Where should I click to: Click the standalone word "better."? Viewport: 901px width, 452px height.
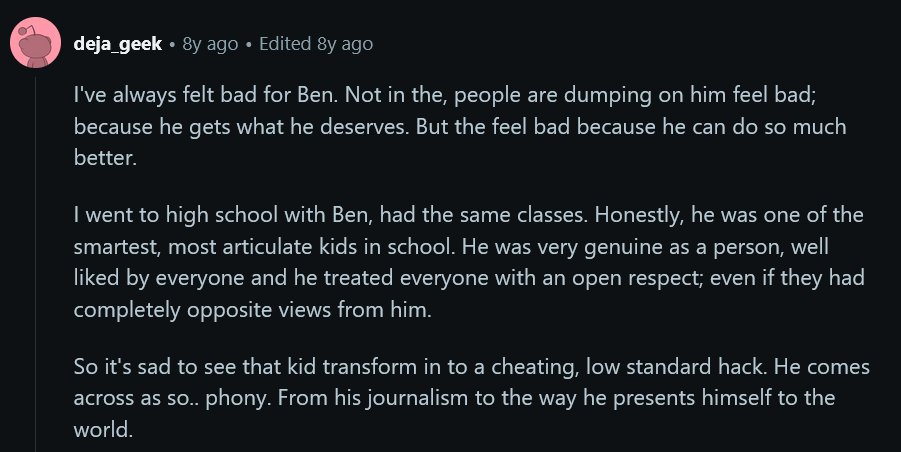[x=105, y=157]
